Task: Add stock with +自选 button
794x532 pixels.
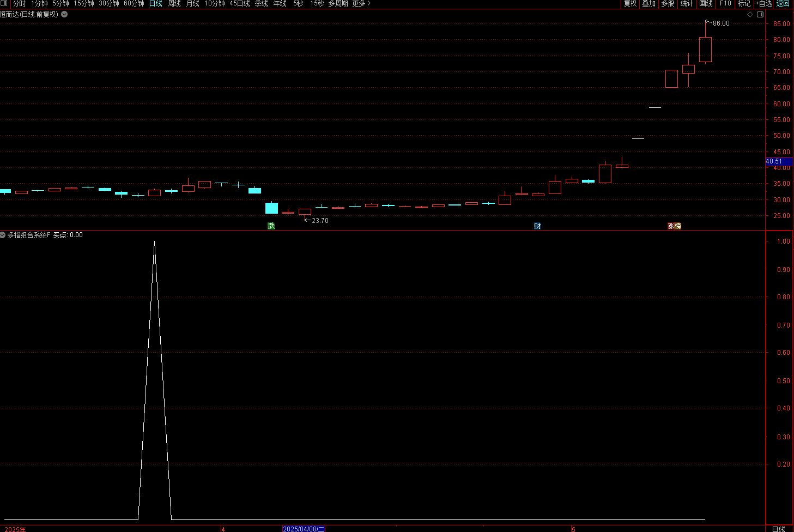Action: [x=763, y=3]
